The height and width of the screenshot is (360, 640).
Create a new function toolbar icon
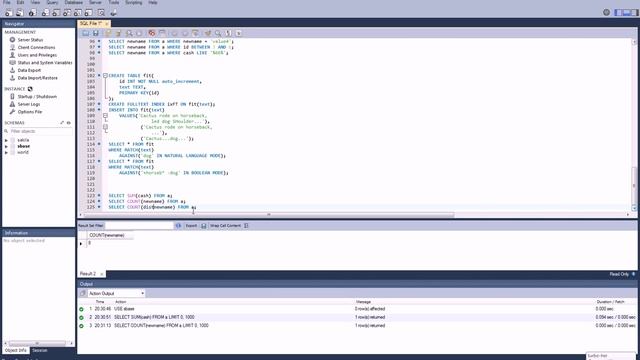tap(89, 13)
